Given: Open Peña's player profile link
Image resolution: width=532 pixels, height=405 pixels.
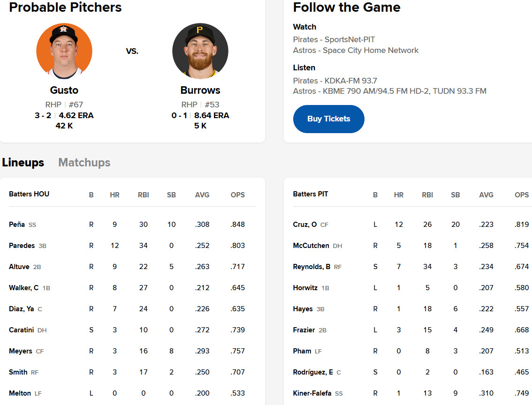Looking at the screenshot, I should tap(17, 225).
